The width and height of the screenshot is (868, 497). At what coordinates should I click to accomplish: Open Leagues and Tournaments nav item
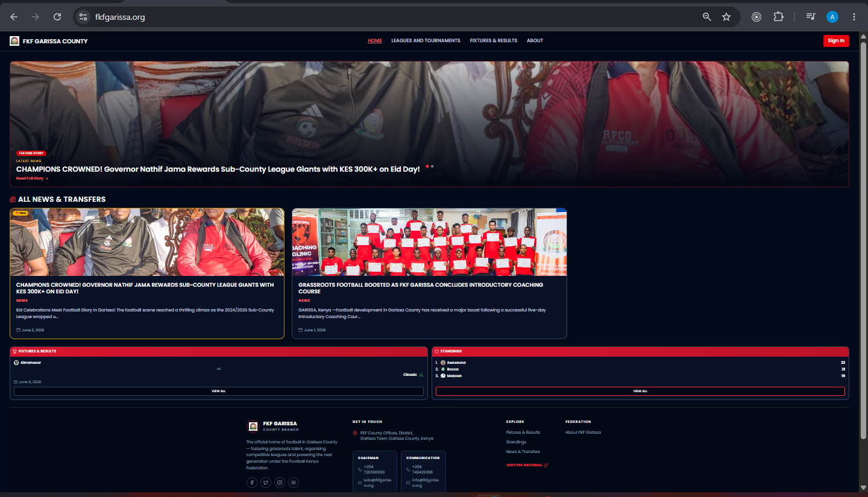[426, 41]
